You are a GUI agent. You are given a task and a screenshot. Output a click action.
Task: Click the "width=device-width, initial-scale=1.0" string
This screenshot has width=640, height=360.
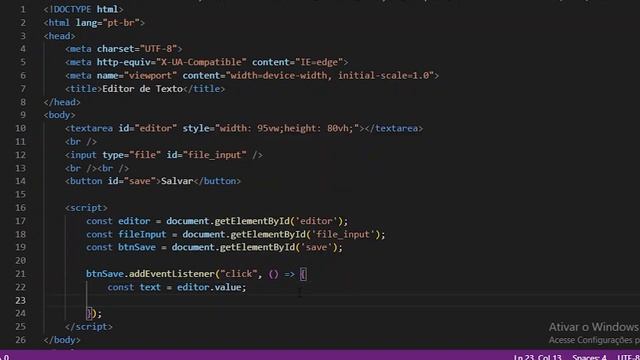point(330,76)
